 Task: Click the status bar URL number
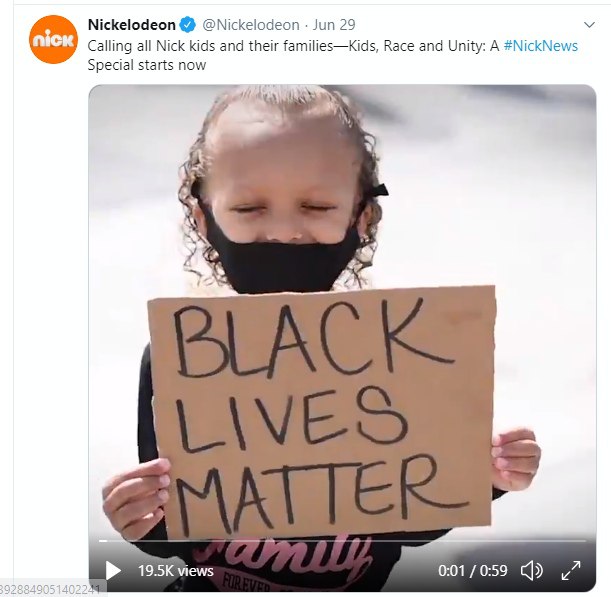(51, 590)
